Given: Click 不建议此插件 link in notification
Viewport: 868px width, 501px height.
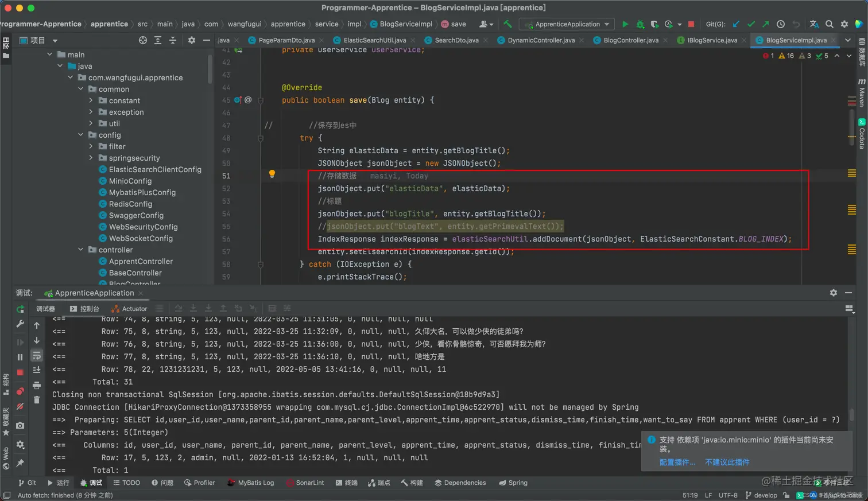Looking at the screenshot, I should 727,462.
